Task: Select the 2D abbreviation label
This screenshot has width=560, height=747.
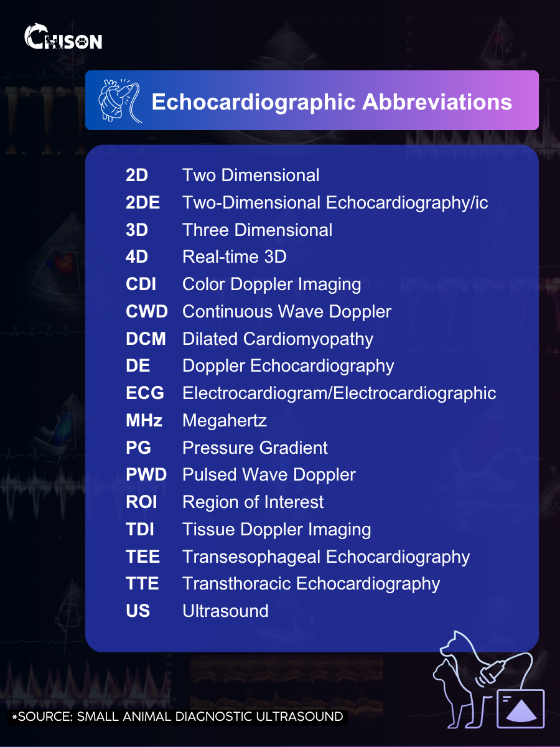Action: point(137,176)
